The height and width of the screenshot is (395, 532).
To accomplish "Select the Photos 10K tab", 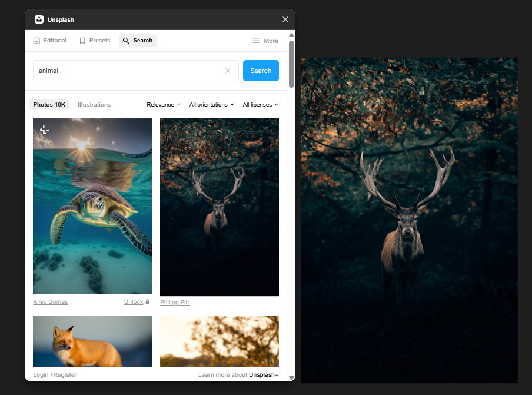I will (x=49, y=105).
